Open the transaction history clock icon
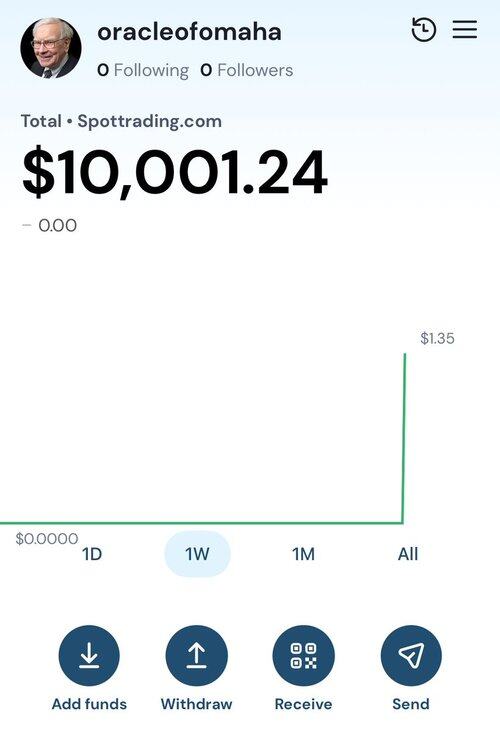The image size is (500, 733). pyautogui.click(x=423, y=29)
